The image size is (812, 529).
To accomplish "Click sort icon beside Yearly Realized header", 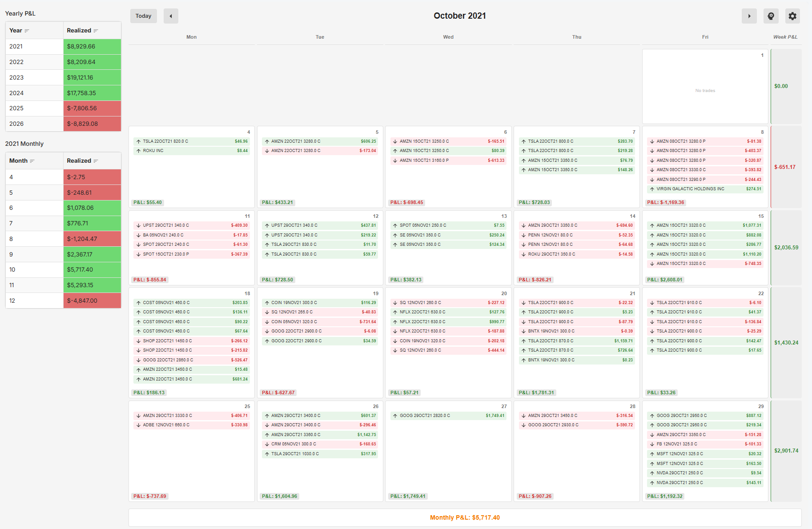I will click(96, 31).
